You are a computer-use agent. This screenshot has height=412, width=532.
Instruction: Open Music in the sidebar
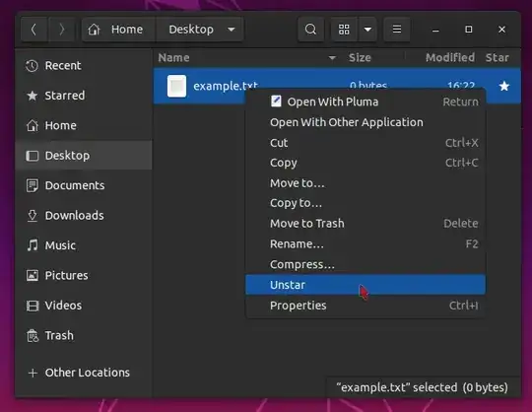click(x=84, y=245)
